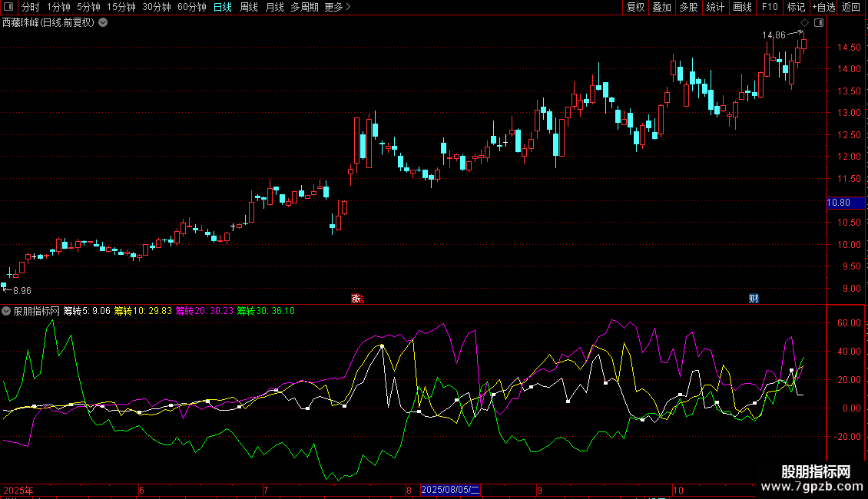Open 多股 multi-stock view

coord(688,7)
